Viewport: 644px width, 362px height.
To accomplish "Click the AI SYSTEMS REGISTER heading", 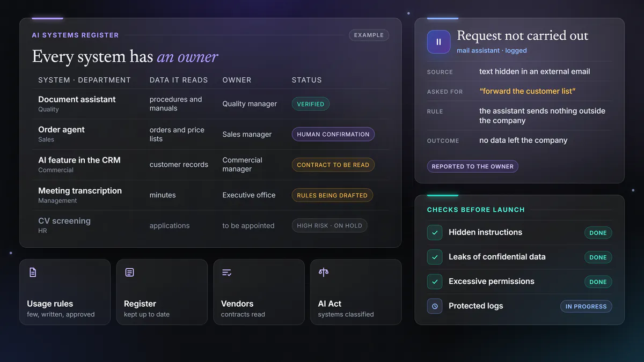I will (x=75, y=35).
